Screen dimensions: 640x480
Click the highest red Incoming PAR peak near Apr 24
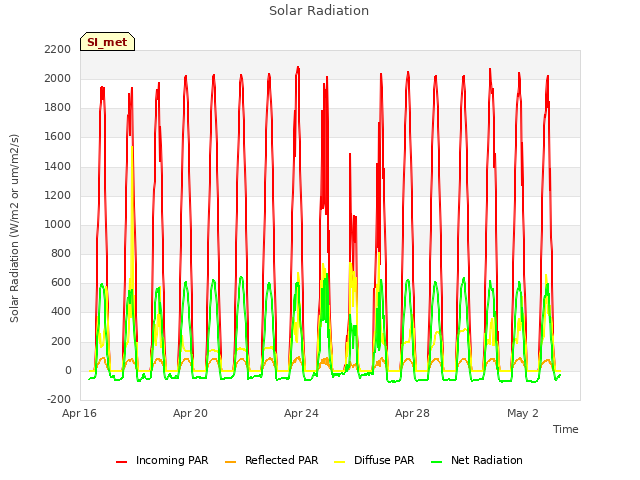coord(298,68)
